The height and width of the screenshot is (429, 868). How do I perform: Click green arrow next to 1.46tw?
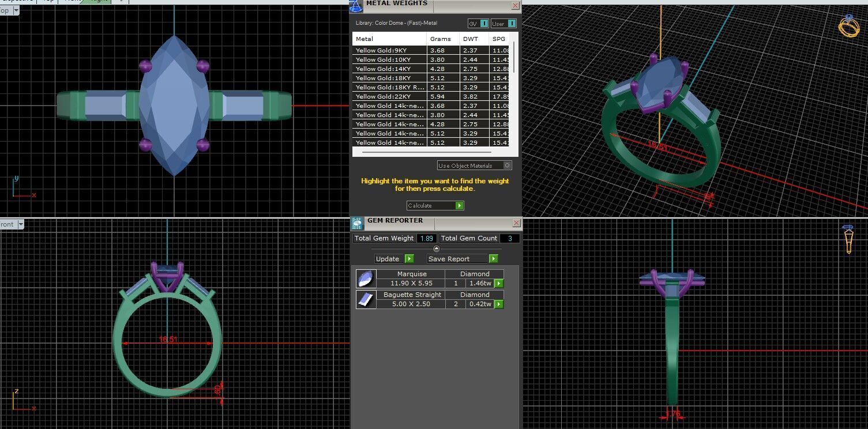(x=499, y=284)
